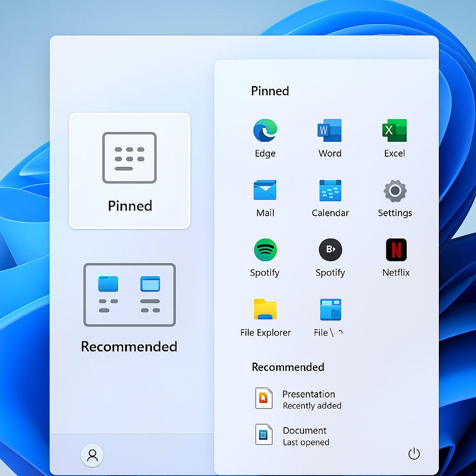The height and width of the screenshot is (476, 476).
Task: Open the user account profile button
Action: point(92,456)
